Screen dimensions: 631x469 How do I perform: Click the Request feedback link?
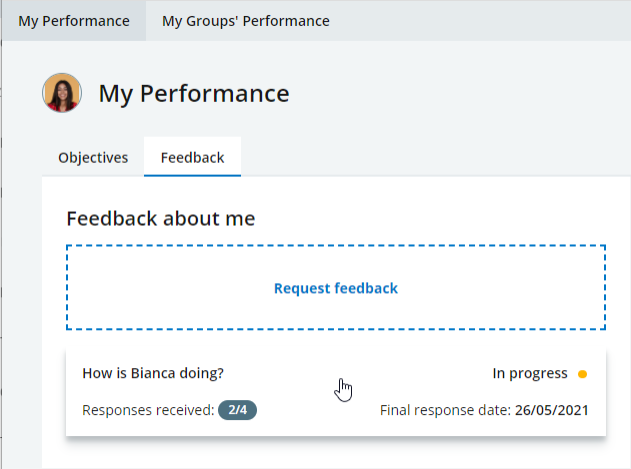coord(335,288)
